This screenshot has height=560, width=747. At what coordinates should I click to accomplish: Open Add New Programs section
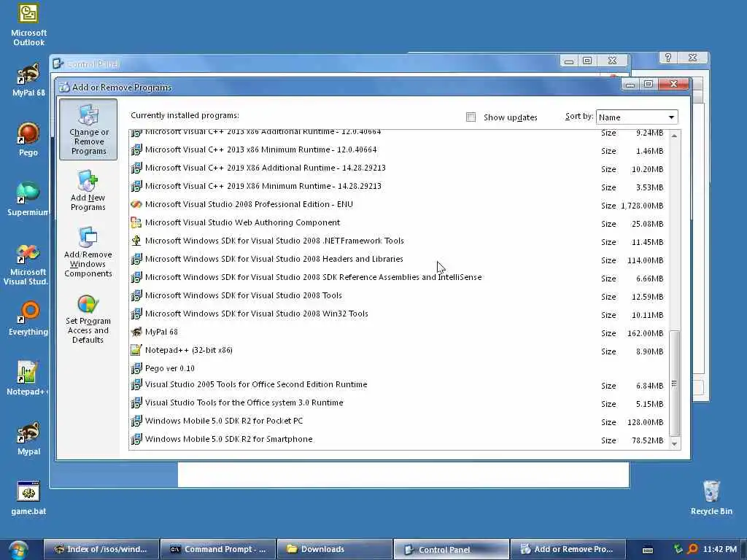(88, 190)
